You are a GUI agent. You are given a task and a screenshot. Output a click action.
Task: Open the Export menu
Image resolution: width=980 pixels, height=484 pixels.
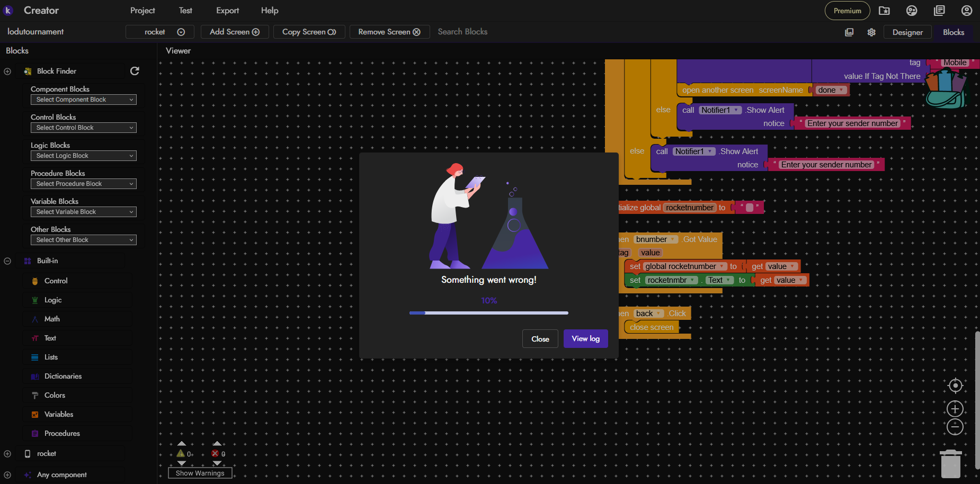coord(227,11)
